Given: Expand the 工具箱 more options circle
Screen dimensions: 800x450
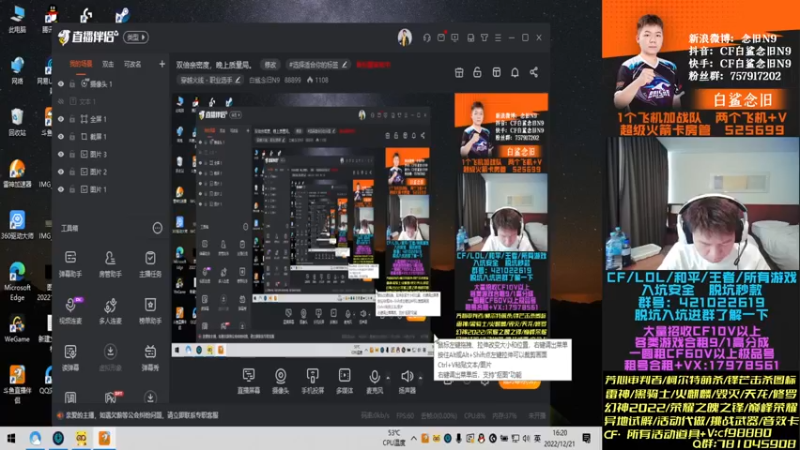Looking at the screenshot, I should (157, 228).
